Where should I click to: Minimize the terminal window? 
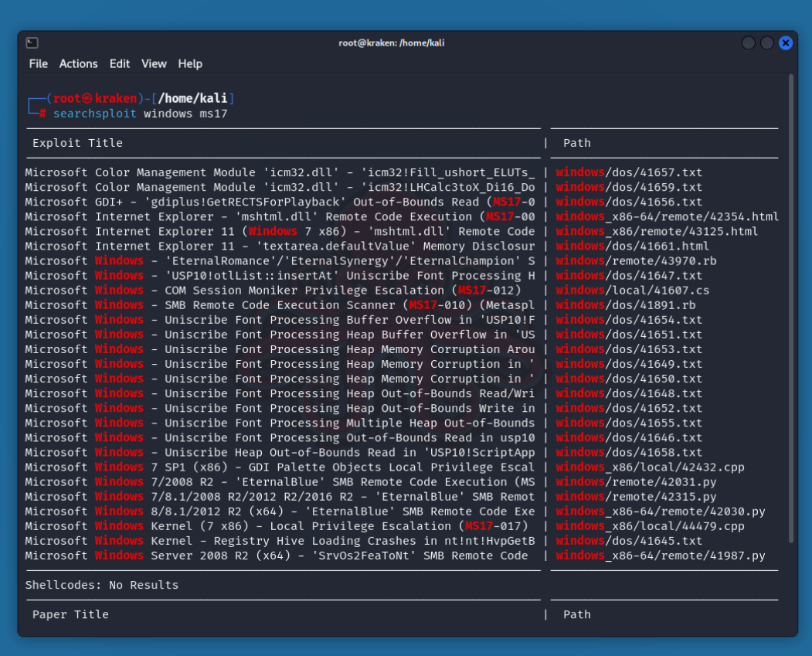748,43
